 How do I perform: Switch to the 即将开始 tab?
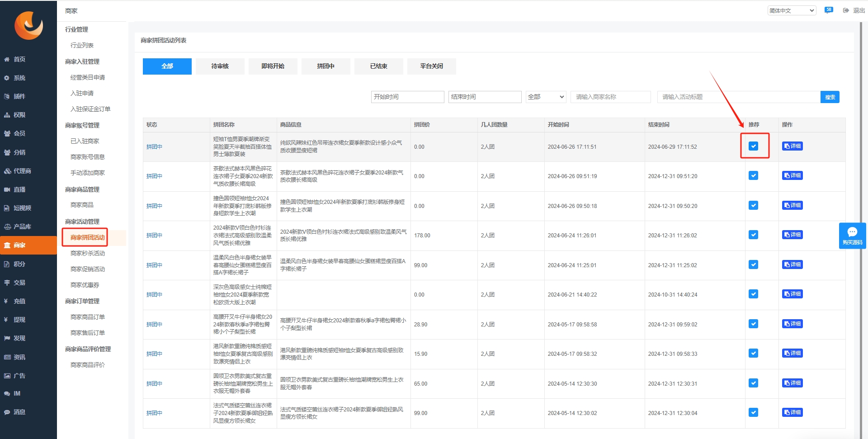pyautogui.click(x=273, y=66)
